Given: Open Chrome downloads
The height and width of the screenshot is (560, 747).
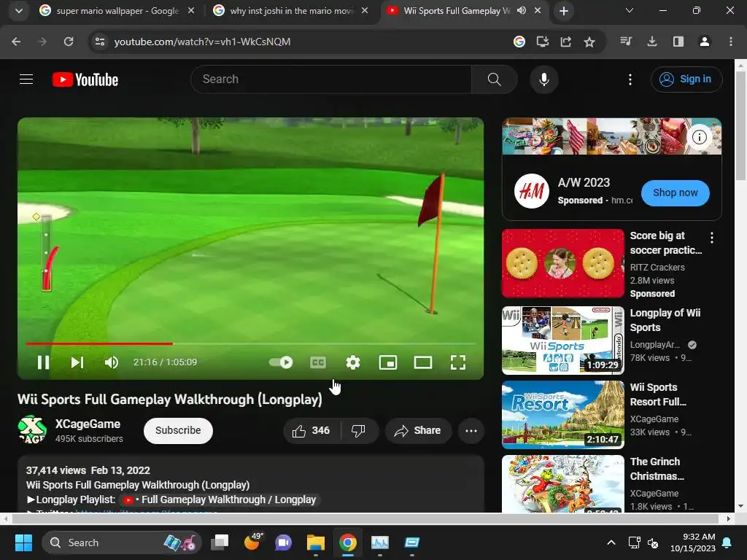Looking at the screenshot, I should [652, 42].
